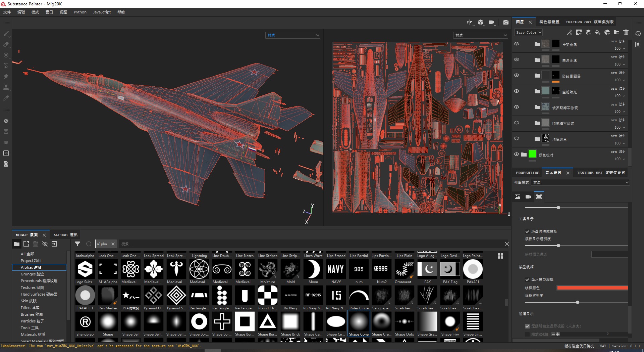This screenshot has height=352, width=644.
Task: Click the shelf import resources icon
Action: [54, 244]
